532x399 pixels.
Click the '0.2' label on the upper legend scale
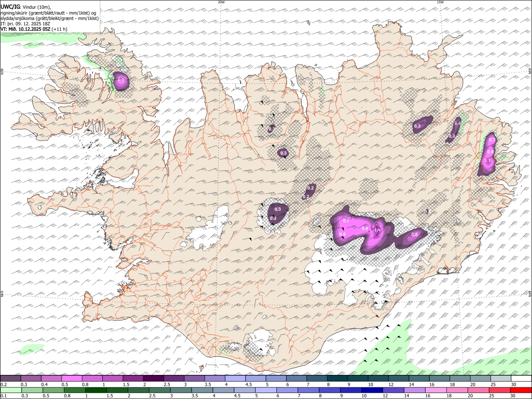pyautogui.click(x=3, y=384)
